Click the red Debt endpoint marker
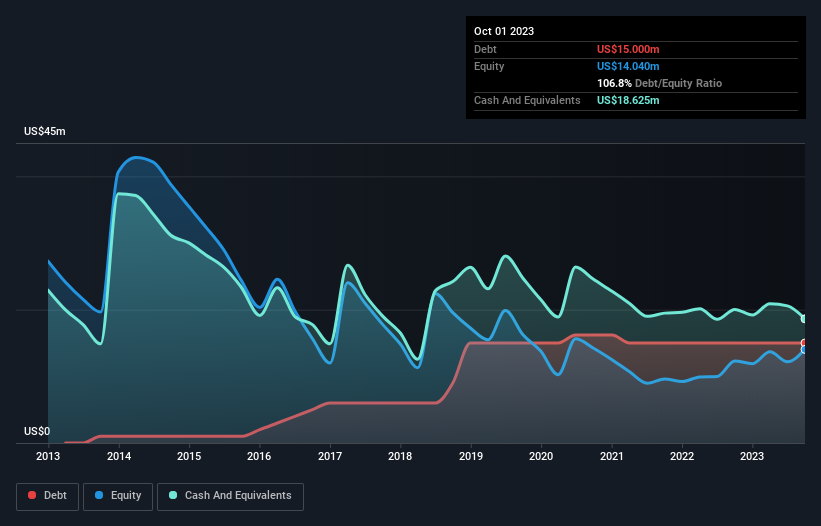 pos(804,343)
